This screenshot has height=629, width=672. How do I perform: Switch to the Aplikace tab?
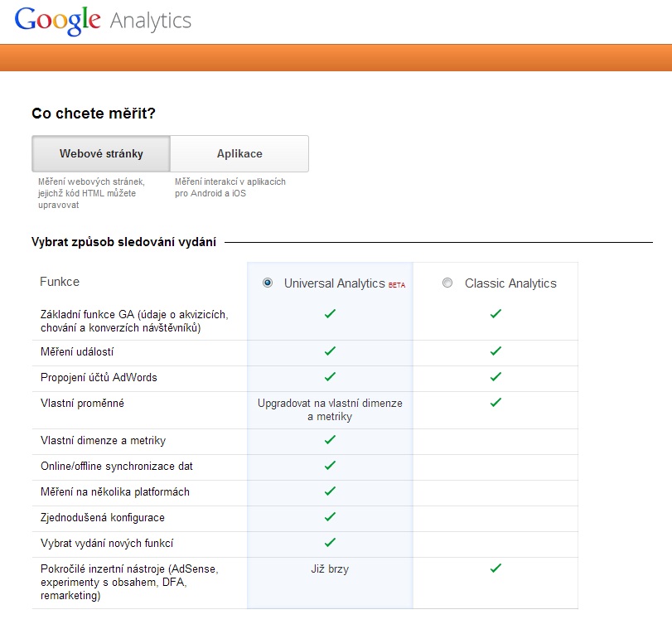coord(239,153)
